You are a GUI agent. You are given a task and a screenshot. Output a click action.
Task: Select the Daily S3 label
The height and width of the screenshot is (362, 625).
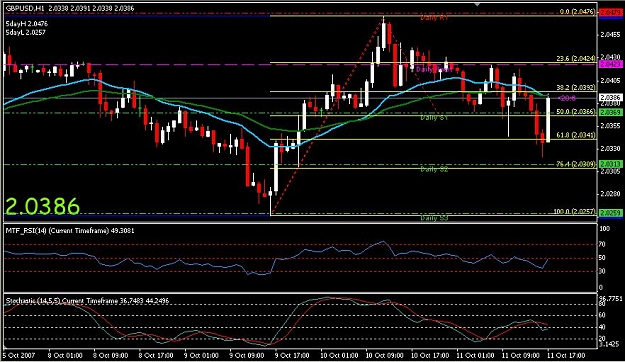tap(434, 218)
